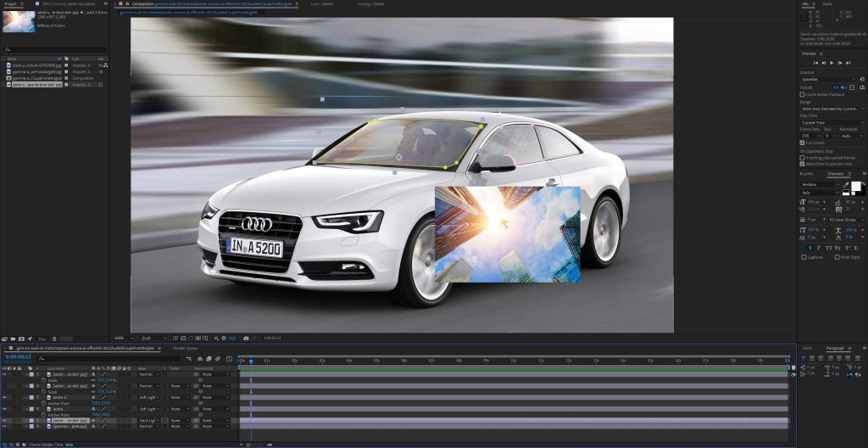Viewport: 868px width, 448px height.
Task: Open the Shortcut Spacebar dropdown
Action: (x=828, y=79)
